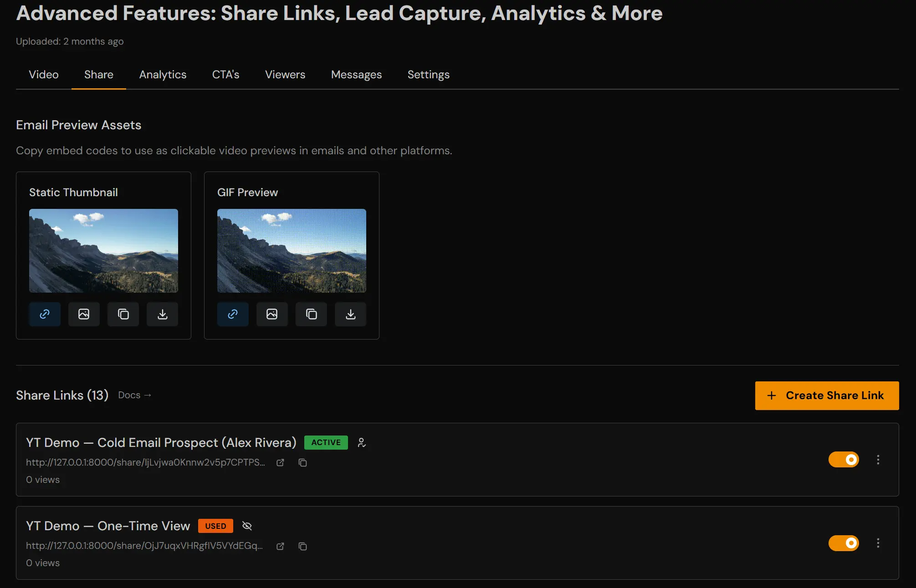Copy link for Static Thumbnail asset
The image size is (916, 588).
pyautogui.click(x=45, y=314)
